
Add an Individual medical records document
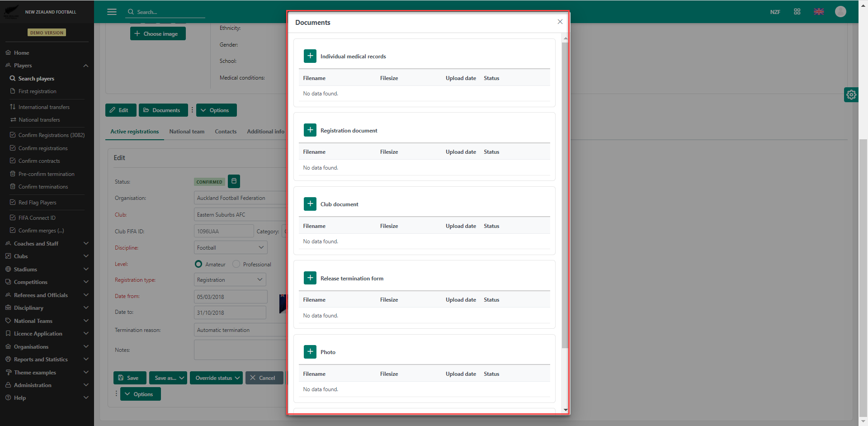tap(310, 56)
